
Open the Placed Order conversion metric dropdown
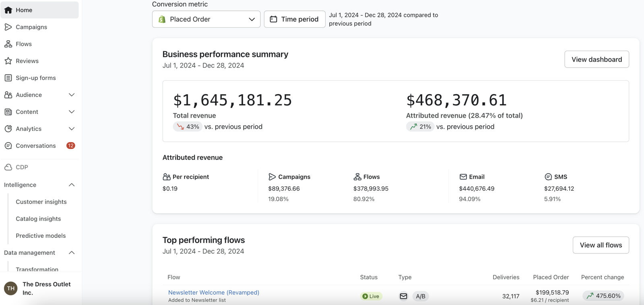[206, 19]
